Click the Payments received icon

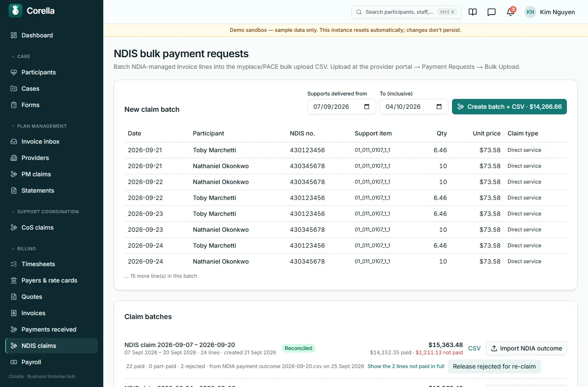click(14, 329)
